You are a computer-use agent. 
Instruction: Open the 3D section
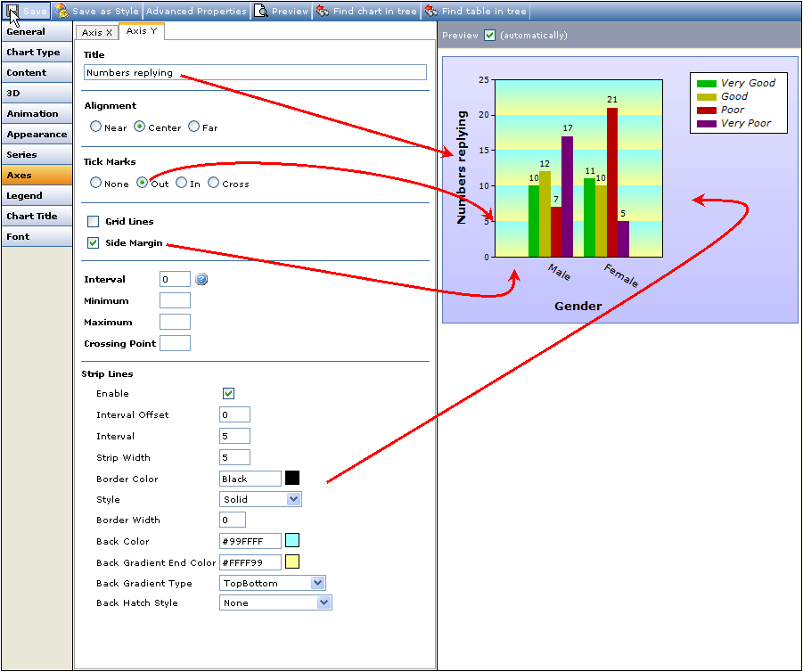37,93
